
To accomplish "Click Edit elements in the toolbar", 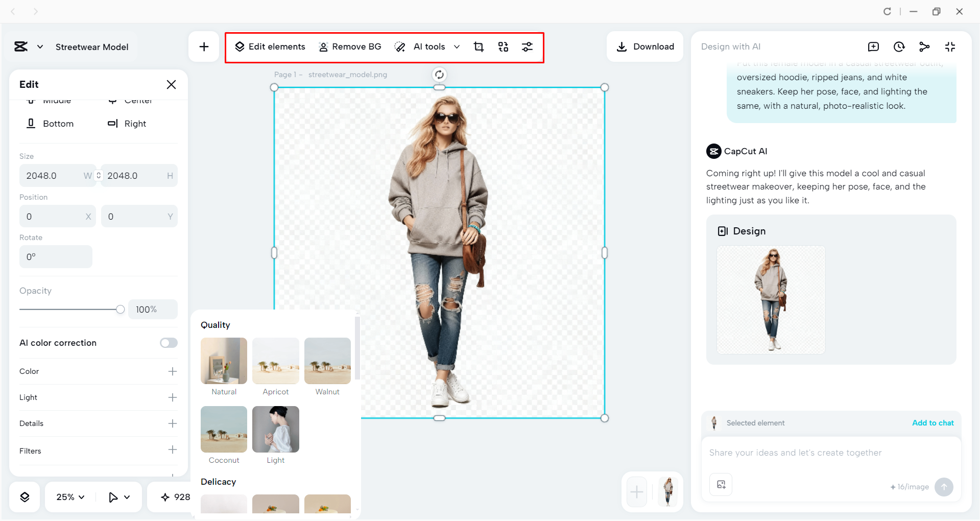I will (270, 47).
